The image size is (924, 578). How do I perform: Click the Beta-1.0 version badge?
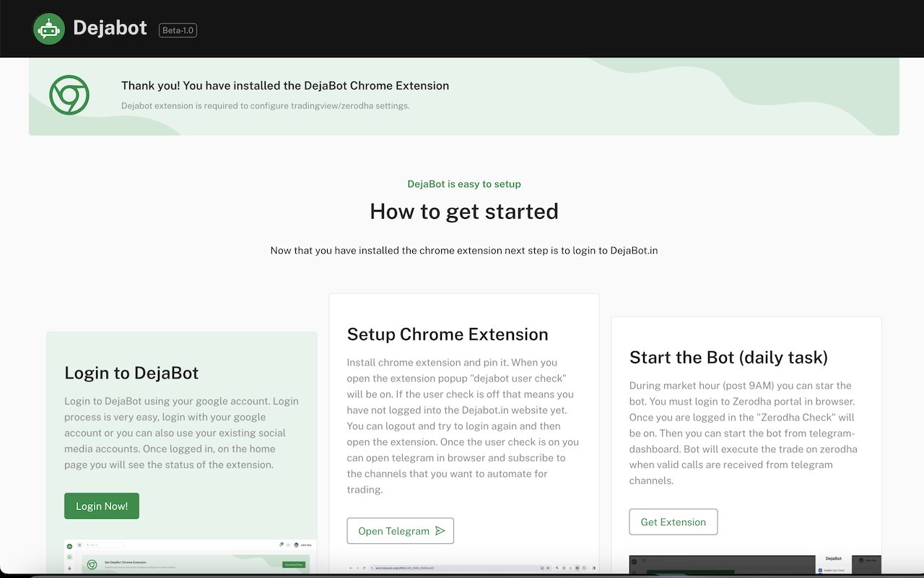(x=178, y=30)
